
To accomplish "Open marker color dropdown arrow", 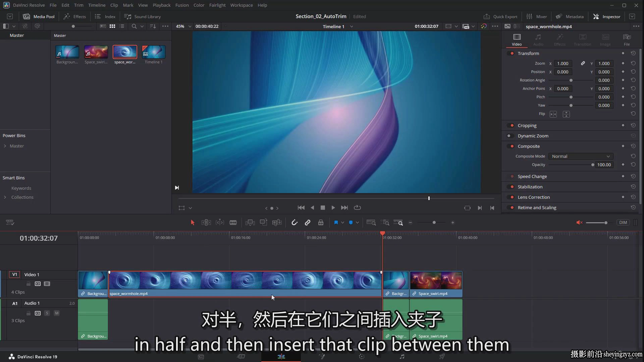I will (358, 223).
